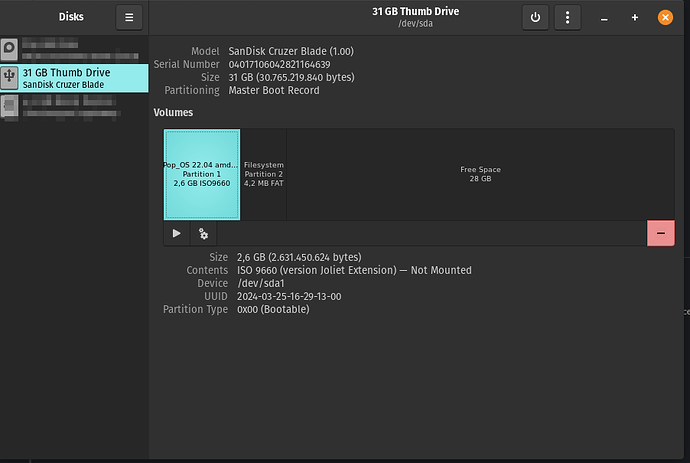Viewport: 690px width, 463px height.
Task: Click the Volumes section heading
Action: [173, 113]
